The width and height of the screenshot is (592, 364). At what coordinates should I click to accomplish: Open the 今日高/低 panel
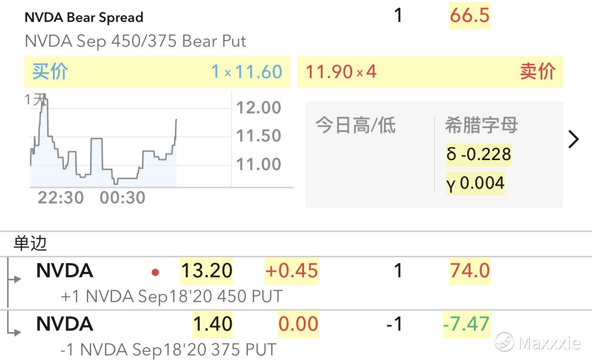(x=356, y=126)
